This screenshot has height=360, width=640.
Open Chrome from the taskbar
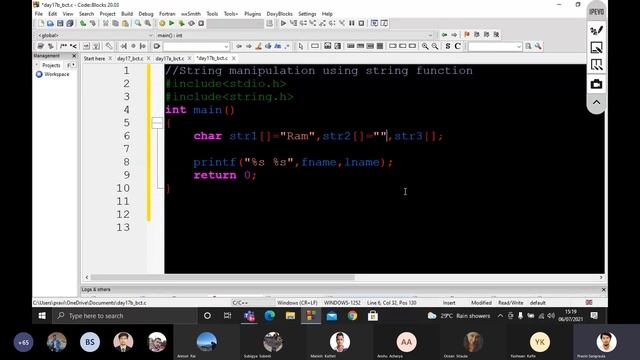[352, 316]
